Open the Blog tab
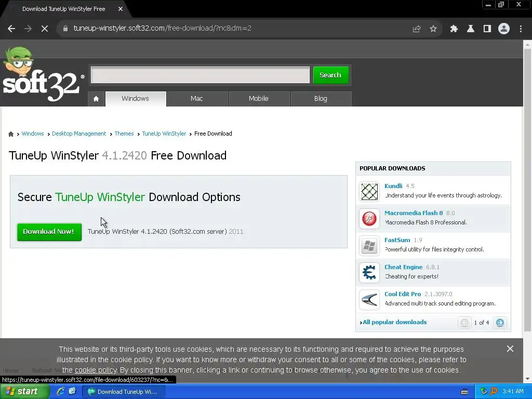The image size is (532, 399). point(321,99)
